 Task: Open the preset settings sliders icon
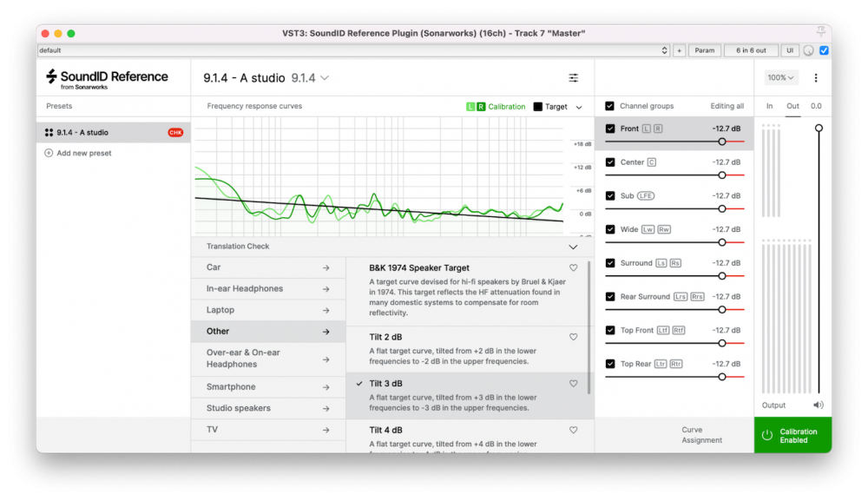click(x=573, y=78)
